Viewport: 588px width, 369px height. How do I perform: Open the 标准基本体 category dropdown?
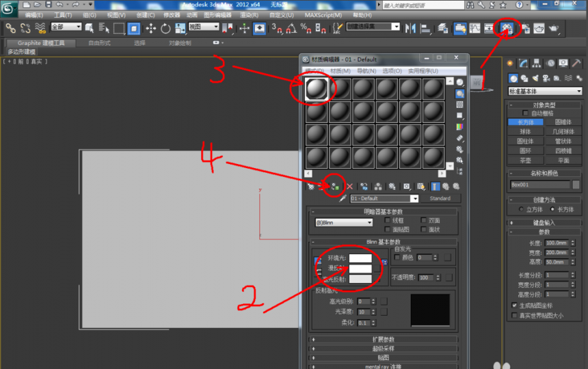point(545,91)
